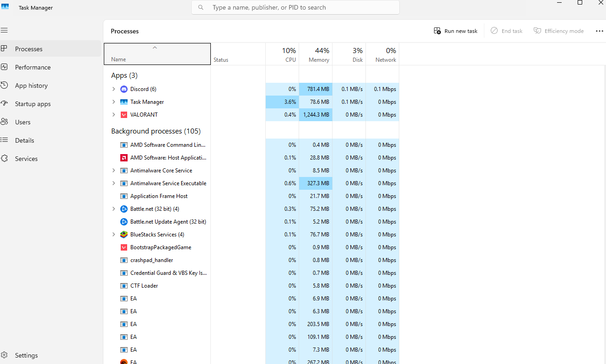Sort by the Status column header
Image resolution: width=606 pixels, height=364 pixels.
pyautogui.click(x=238, y=54)
